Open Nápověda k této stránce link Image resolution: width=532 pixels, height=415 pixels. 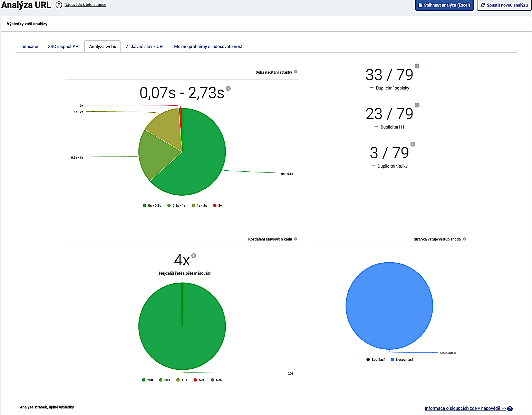(85, 4)
